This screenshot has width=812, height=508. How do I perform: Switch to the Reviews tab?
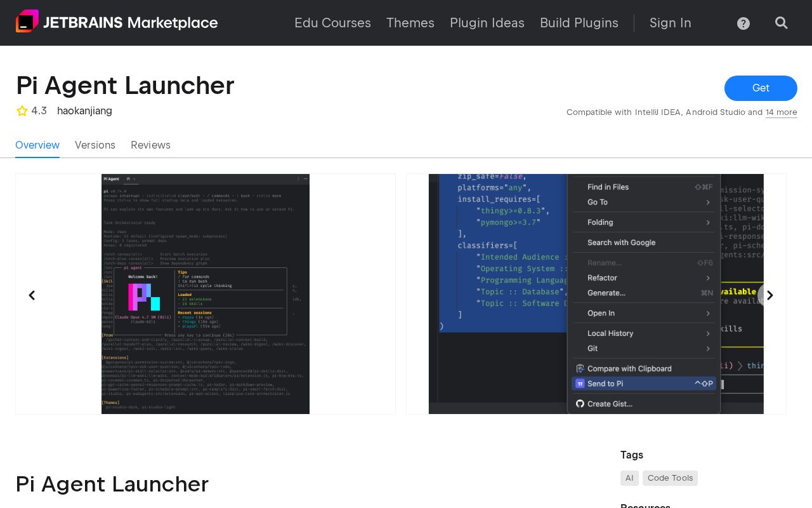pyautogui.click(x=150, y=145)
